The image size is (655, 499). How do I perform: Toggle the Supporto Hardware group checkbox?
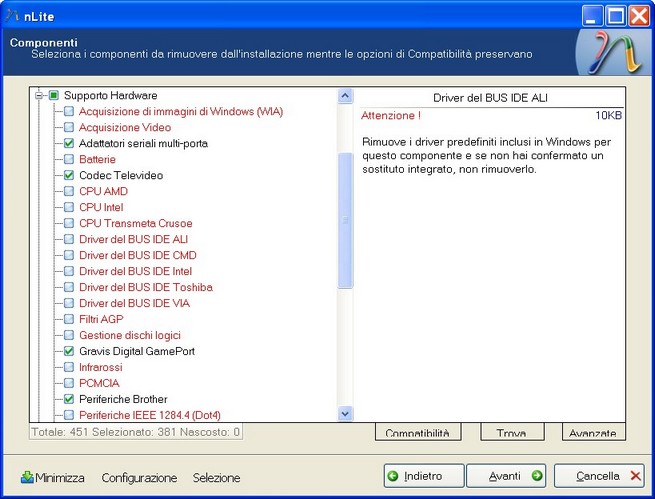click(x=54, y=95)
